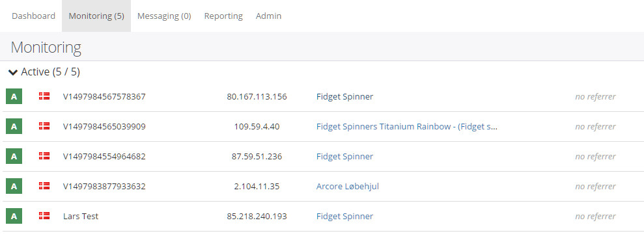The height and width of the screenshot is (240, 644).
Task: Switch to Messaging (0) tab
Action: (x=164, y=16)
